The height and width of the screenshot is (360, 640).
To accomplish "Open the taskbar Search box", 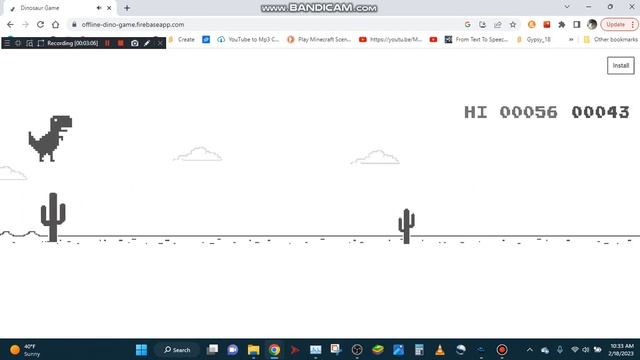I will coord(177,350).
